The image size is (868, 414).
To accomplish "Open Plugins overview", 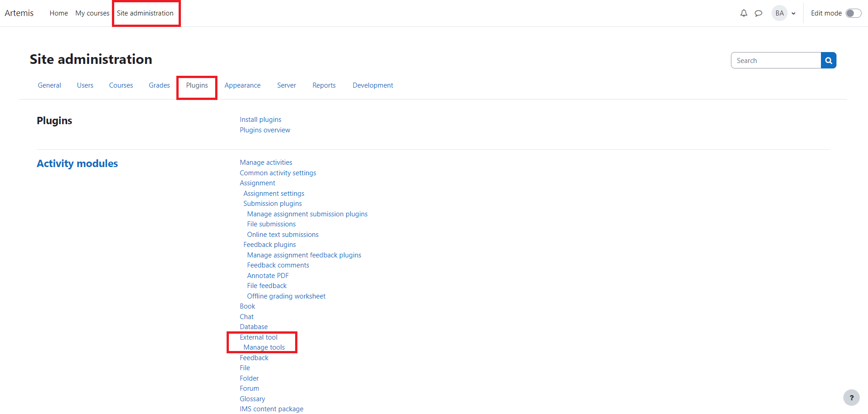I will pos(265,130).
